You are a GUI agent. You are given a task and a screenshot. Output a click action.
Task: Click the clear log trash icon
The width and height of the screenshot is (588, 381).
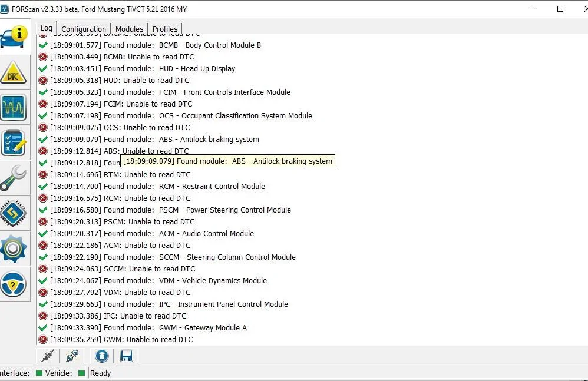(x=101, y=356)
